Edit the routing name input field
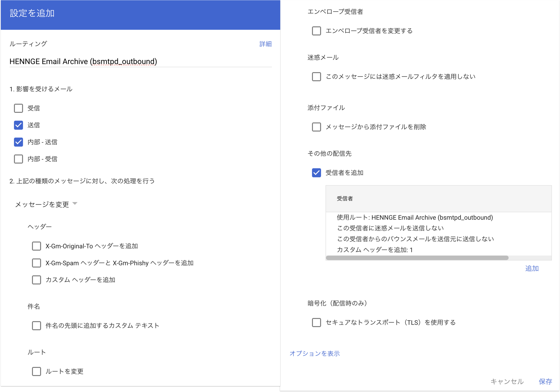This screenshot has height=392, width=560. pos(140,61)
